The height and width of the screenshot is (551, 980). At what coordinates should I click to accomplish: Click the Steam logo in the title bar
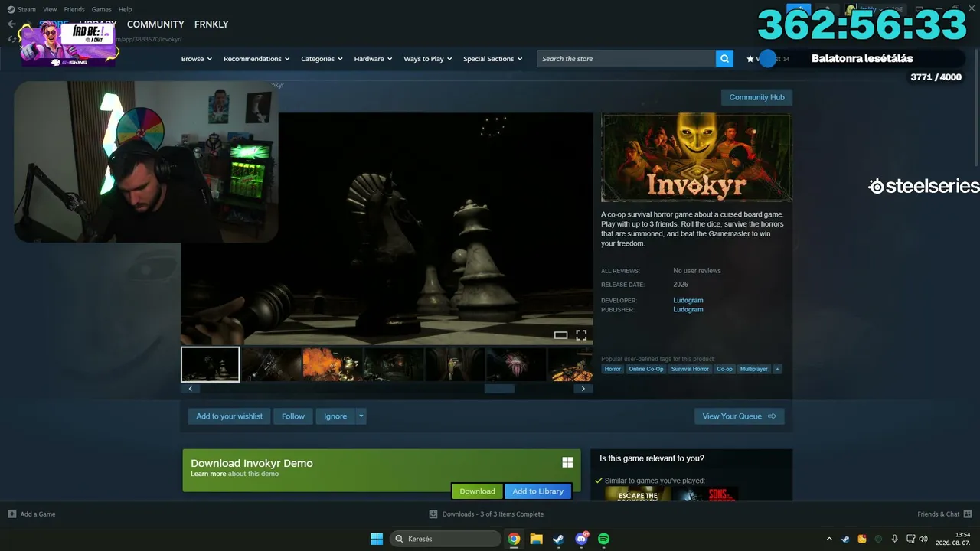tap(11, 9)
